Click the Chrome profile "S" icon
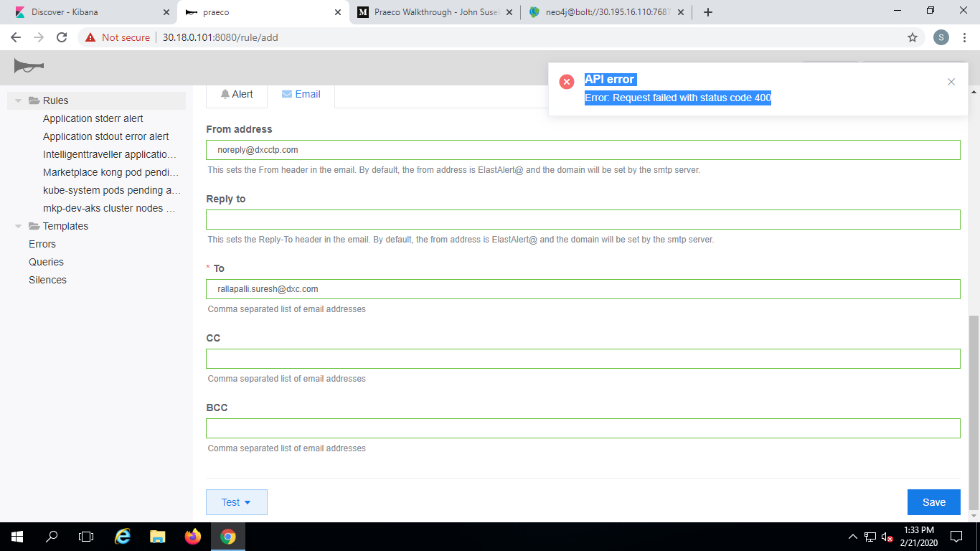The width and height of the screenshot is (980, 551). pos(941,36)
